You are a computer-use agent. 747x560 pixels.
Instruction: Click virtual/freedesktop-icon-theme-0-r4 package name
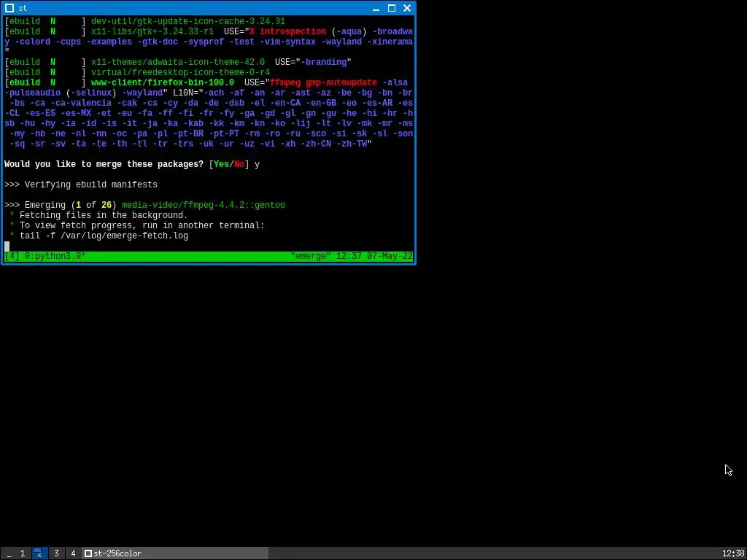pyautogui.click(x=181, y=72)
